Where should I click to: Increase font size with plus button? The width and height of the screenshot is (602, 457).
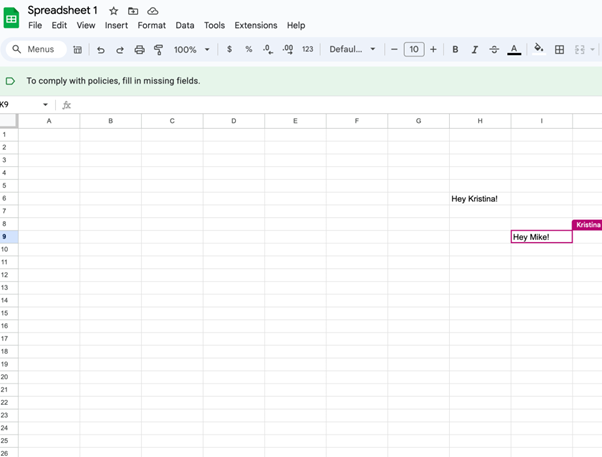coord(433,49)
